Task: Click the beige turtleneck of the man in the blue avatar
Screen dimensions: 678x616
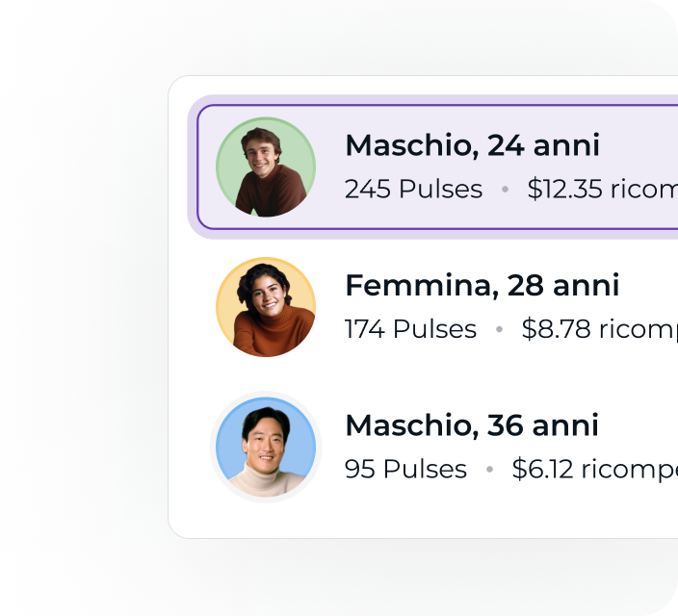Action: coord(267,480)
